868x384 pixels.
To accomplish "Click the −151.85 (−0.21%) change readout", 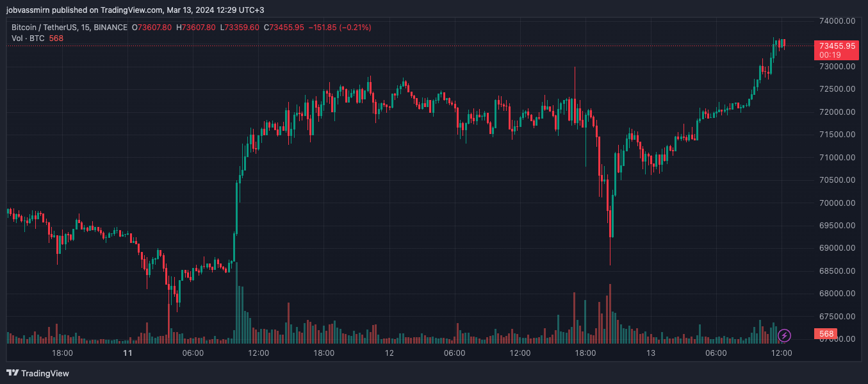I will pos(340,28).
